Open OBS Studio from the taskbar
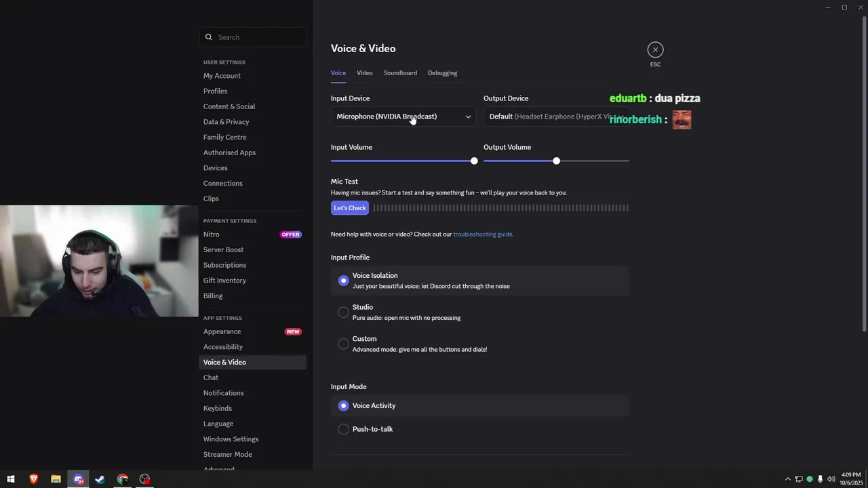This screenshot has width=868, height=488. click(144, 479)
